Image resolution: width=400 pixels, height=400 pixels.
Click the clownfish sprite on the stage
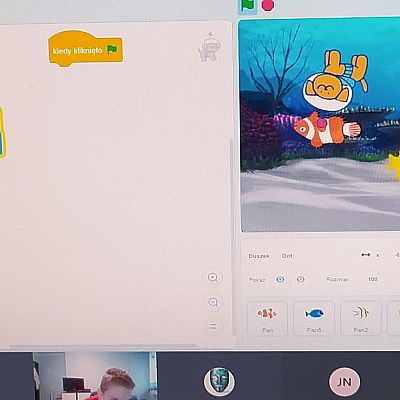pyautogui.click(x=326, y=129)
